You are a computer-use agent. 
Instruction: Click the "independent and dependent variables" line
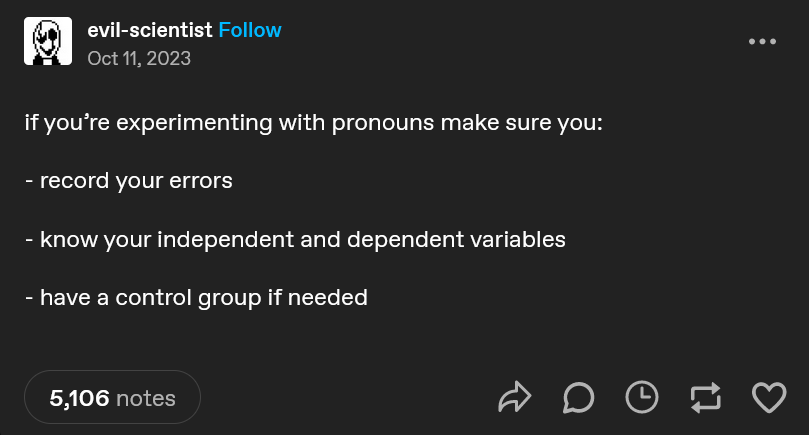[295, 240]
